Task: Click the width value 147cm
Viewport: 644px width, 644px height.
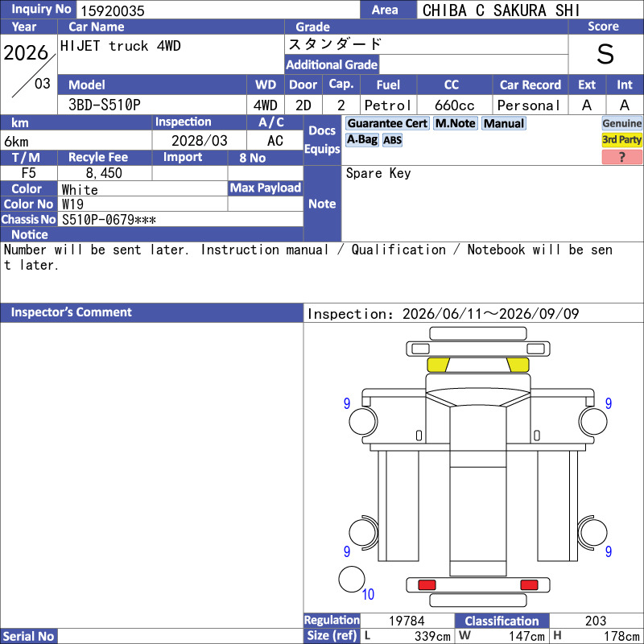Action: [x=526, y=636]
